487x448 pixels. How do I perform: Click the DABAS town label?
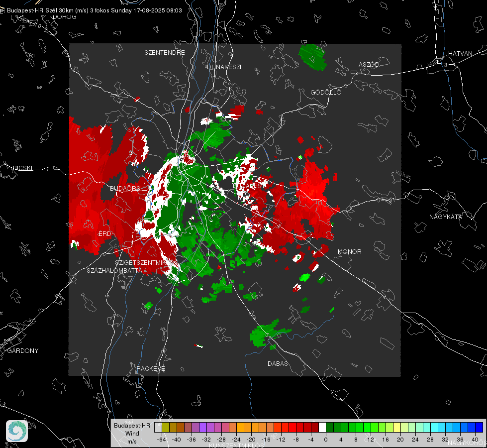(278, 363)
